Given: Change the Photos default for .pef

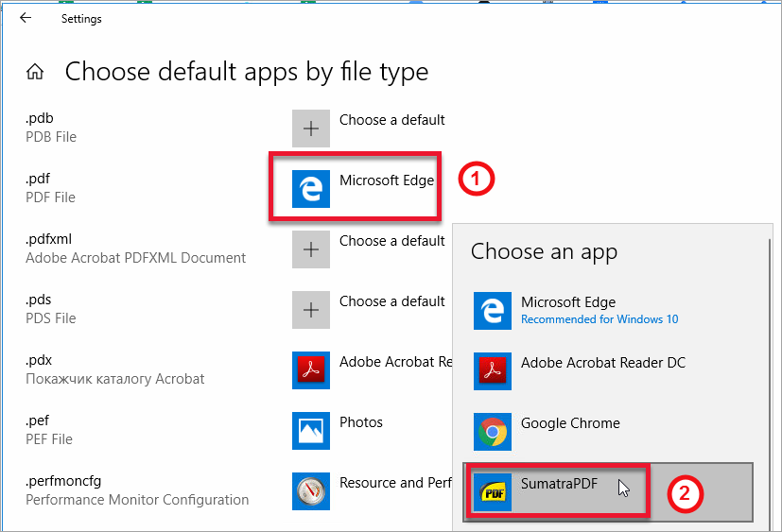Looking at the screenshot, I should click(361, 422).
